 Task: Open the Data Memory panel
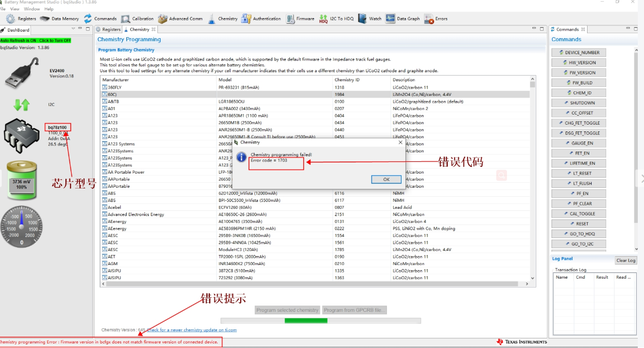[x=63, y=19]
